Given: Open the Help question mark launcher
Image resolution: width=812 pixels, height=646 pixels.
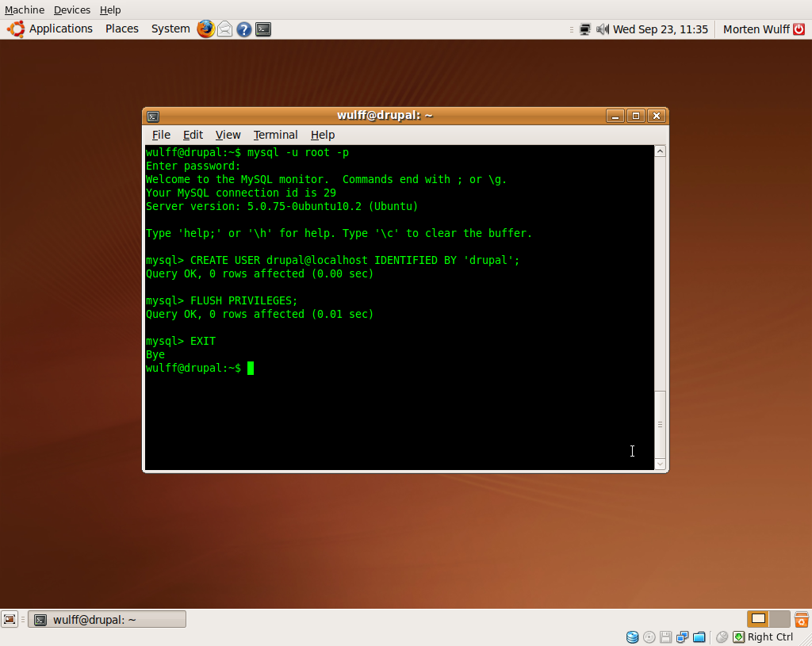Looking at the screenshot, I should (x=244, y=29).
